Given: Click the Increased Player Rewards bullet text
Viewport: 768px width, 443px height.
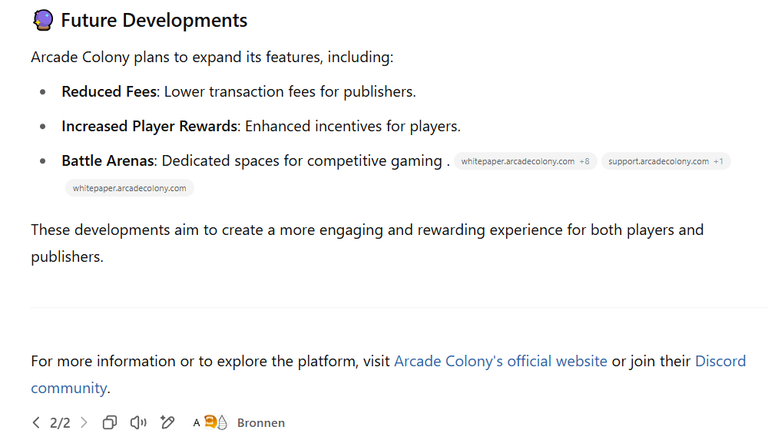Looking at the screenshot, I should (x=261, y=126).
